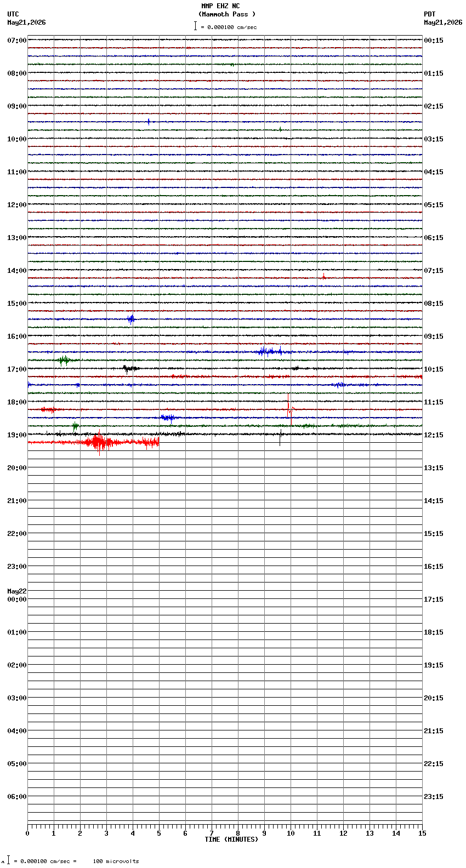Click the '22:00' UTC time label
466x868 pixels.
point(17,534)
